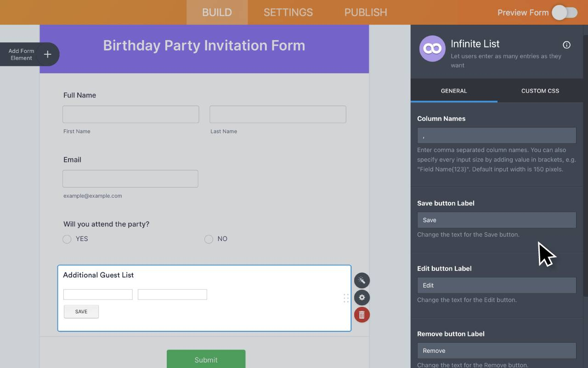Switch to the CUSTOM CSS tab
The width and height of the screenshot is (588, 368).
540,91
